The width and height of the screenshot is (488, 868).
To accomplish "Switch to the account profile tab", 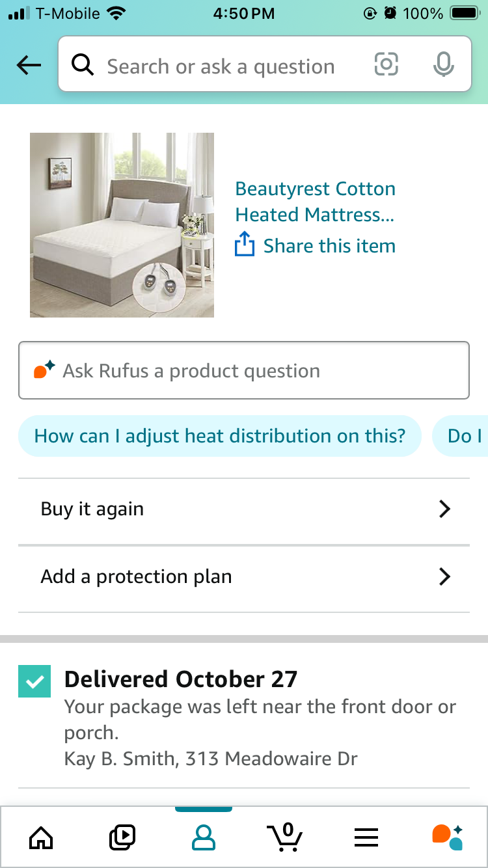I will click(204, 837).
